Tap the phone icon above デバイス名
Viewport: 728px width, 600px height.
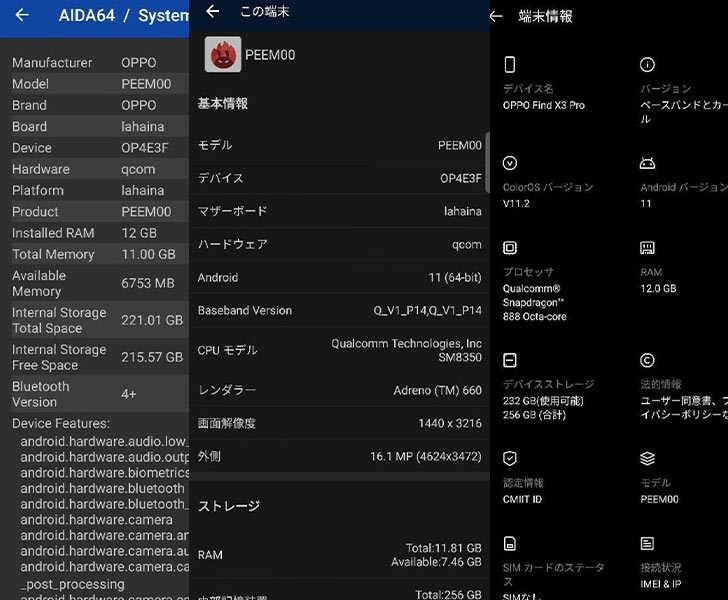[x=509, y=65]
